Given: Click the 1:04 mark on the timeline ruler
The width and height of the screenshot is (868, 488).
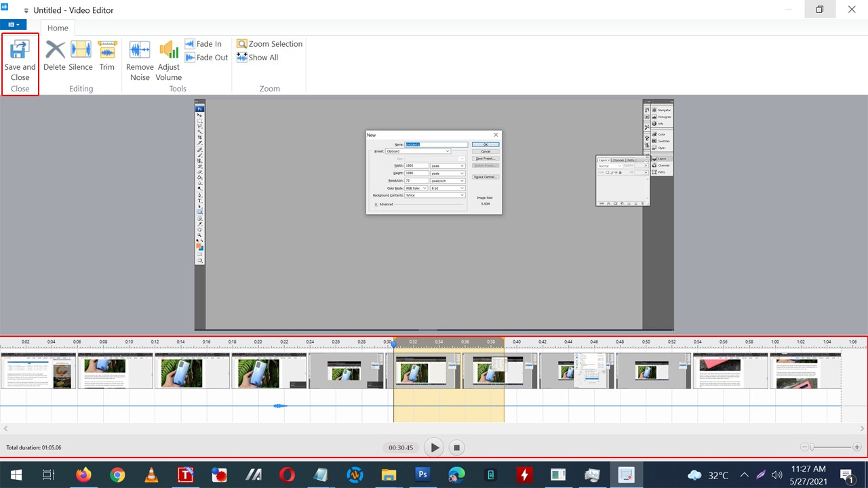Looking at the screenshot, I should pyautogui.click(x=827, y=342).
